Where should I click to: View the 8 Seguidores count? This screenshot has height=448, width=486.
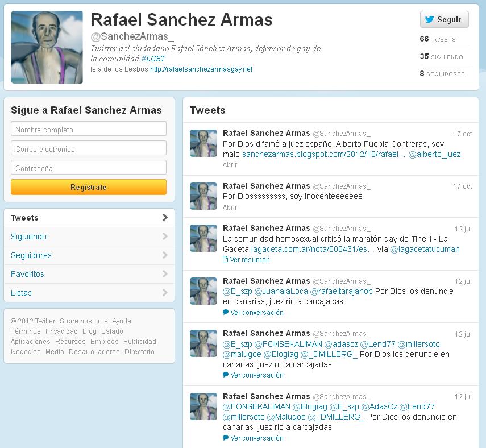[442, 74]
